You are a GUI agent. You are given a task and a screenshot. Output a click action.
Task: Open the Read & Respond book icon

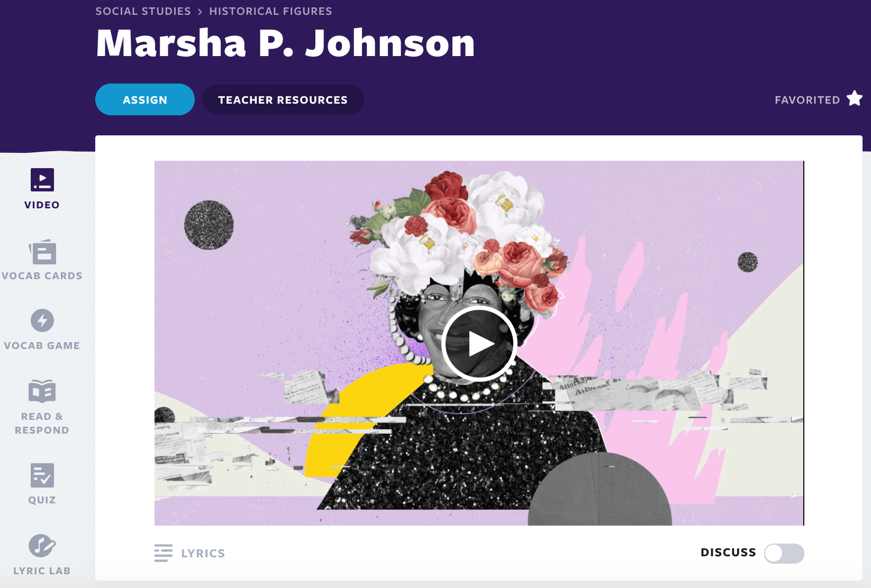pyautogui.click(x=42, y=391)
